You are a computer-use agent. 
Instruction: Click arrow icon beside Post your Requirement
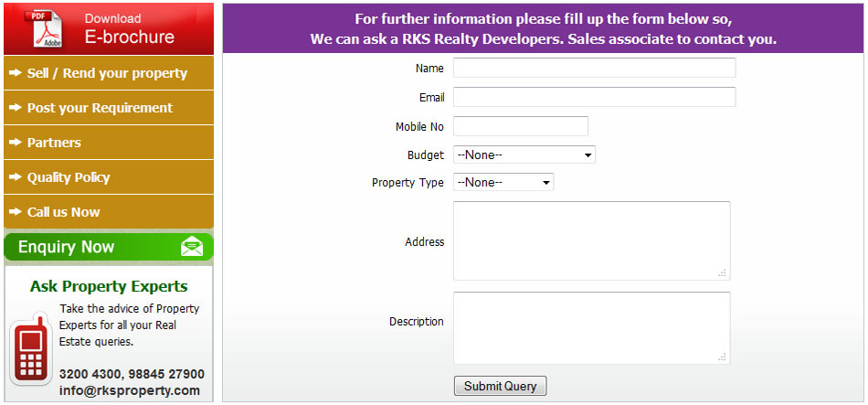tap(16, 108)
